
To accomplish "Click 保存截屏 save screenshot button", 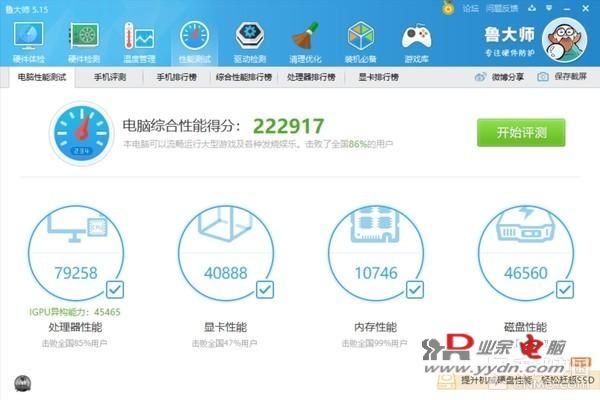I will click(x=562, y=77).
